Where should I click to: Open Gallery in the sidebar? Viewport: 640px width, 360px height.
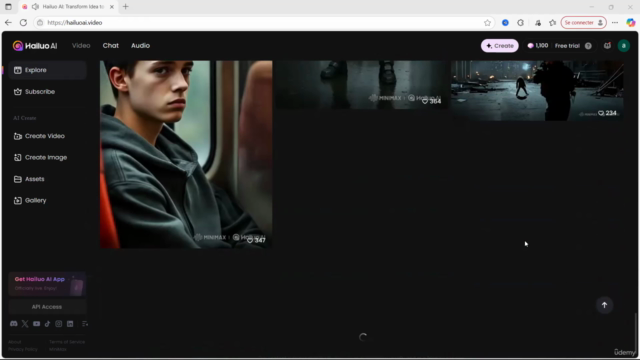pos(47,200)
